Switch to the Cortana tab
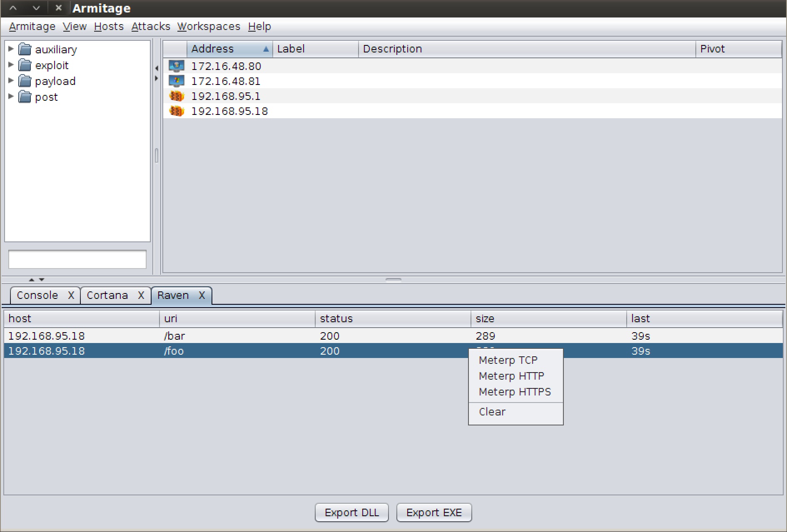The image size is (787, 532). (107, 295)
